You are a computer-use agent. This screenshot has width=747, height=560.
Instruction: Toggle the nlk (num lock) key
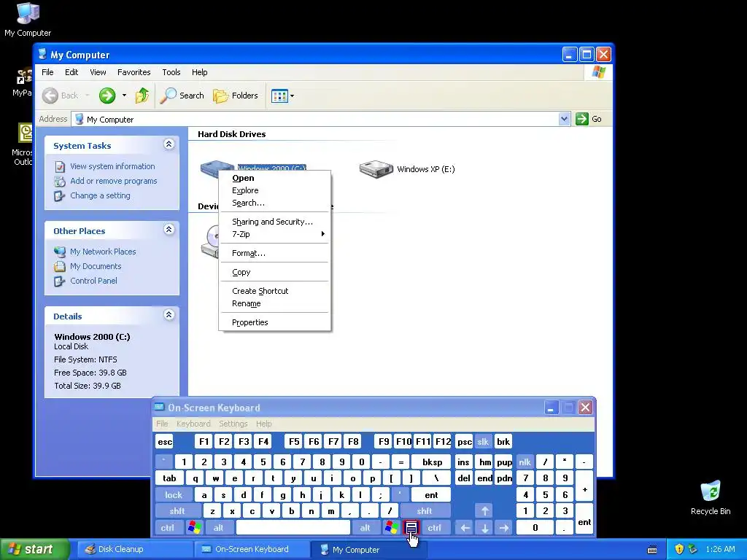coord(525,462)
